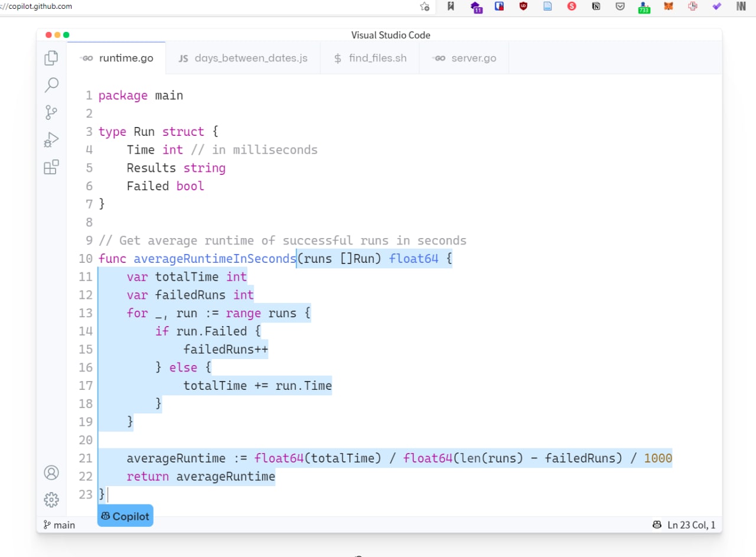Click the blue Copilot badge below code
The image size is (756, 557).
125,516
